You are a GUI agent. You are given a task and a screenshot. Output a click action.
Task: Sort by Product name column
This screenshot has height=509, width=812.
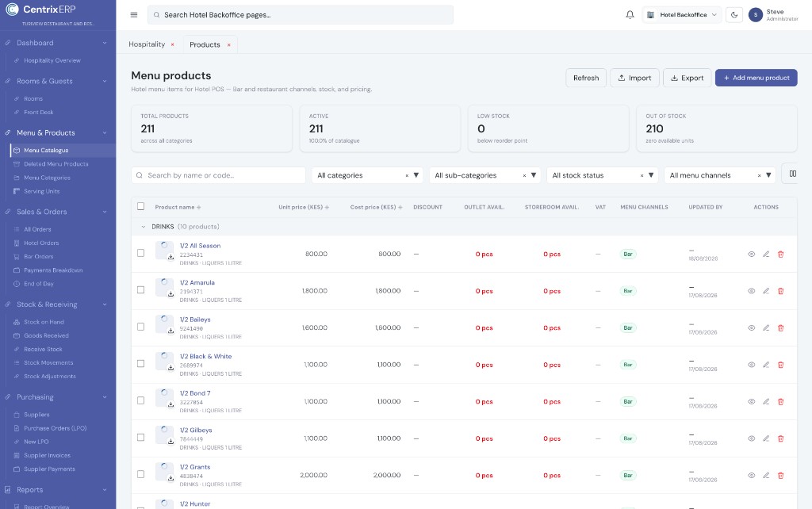pos(178,207)
